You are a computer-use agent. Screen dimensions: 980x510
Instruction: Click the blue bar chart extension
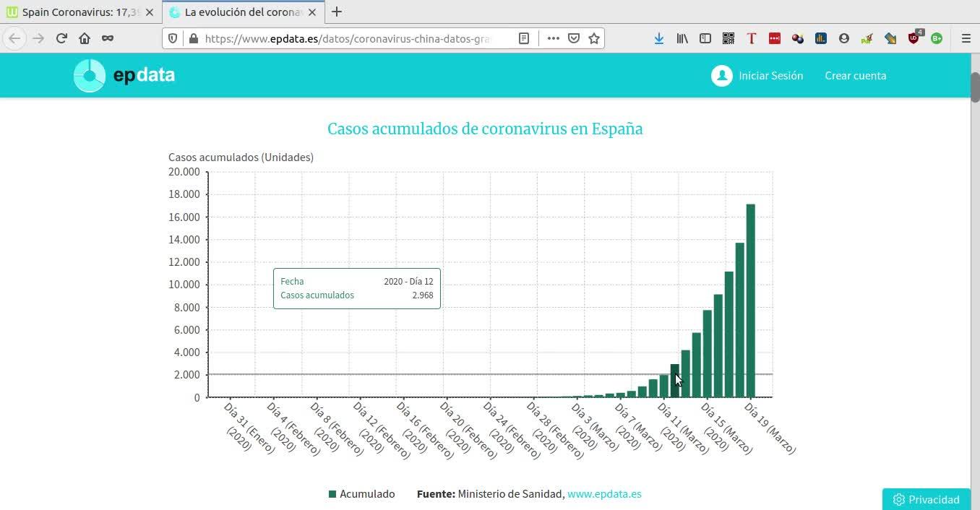pos(821,38)
